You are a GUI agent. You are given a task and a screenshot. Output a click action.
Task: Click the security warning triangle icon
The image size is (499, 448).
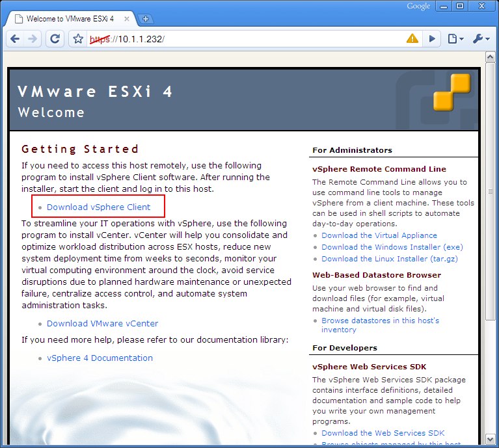[412, 39]
